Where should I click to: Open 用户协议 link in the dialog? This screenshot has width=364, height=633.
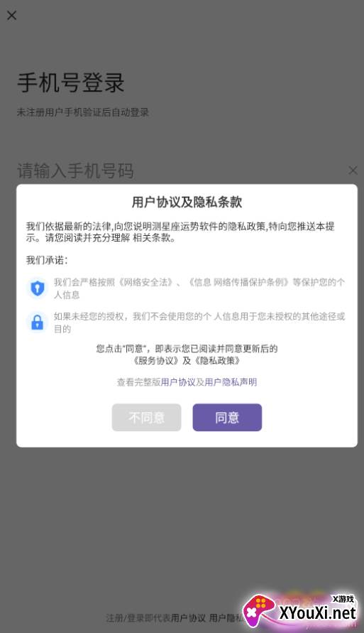[x=178, y=382]
